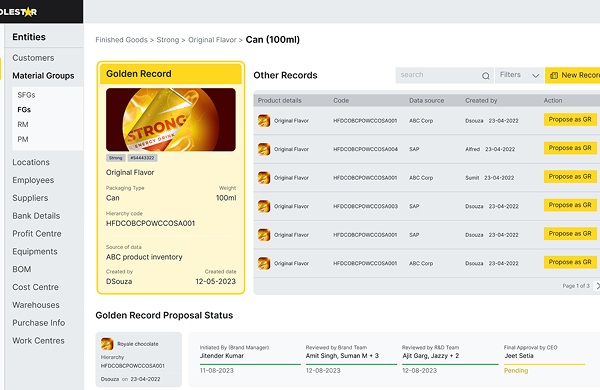Open Suppliers in sidebar
The image size is (600, 390).
[30, 198]
